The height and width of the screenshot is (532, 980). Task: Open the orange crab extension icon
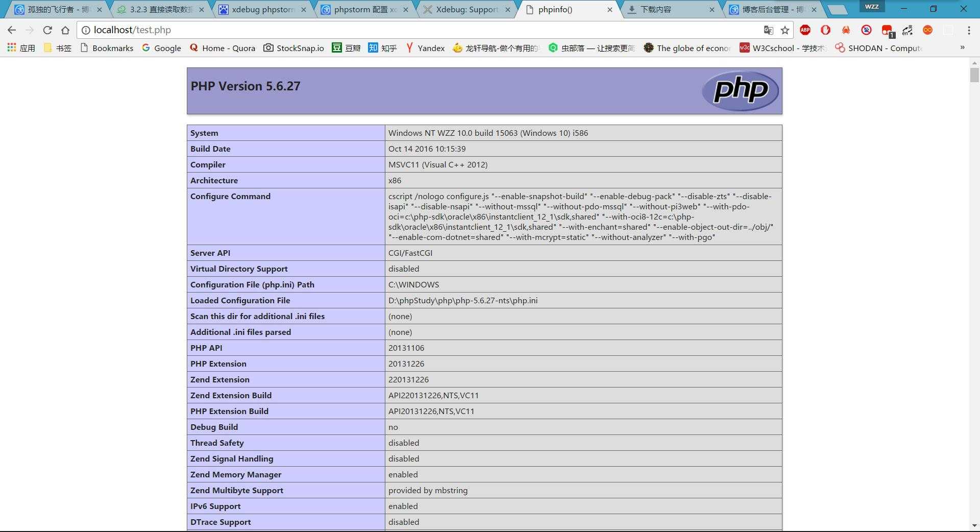846,30
